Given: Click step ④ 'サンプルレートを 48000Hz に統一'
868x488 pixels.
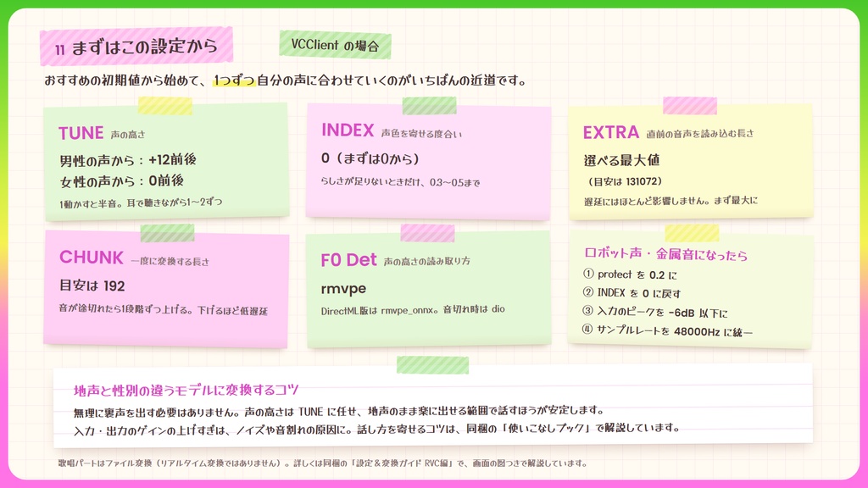Looking at the screenshot, I should pyautogui.click(x=667, y=331).
